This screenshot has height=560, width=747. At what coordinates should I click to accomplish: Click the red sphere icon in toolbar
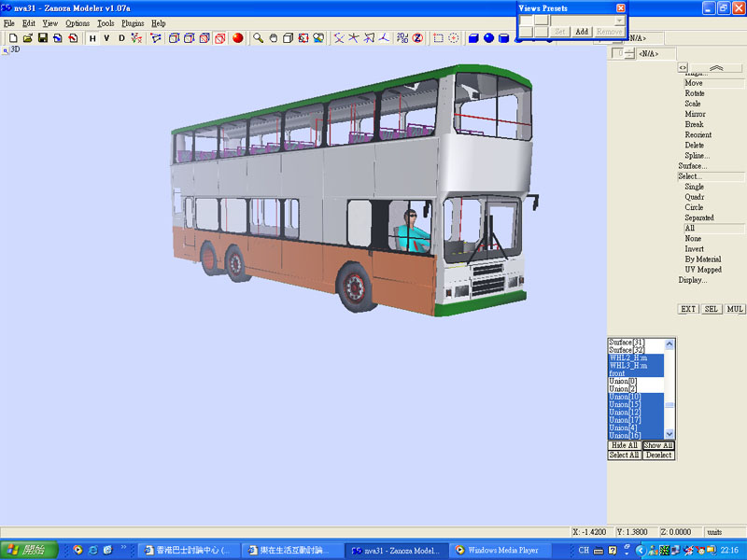[x=237, y=38]
